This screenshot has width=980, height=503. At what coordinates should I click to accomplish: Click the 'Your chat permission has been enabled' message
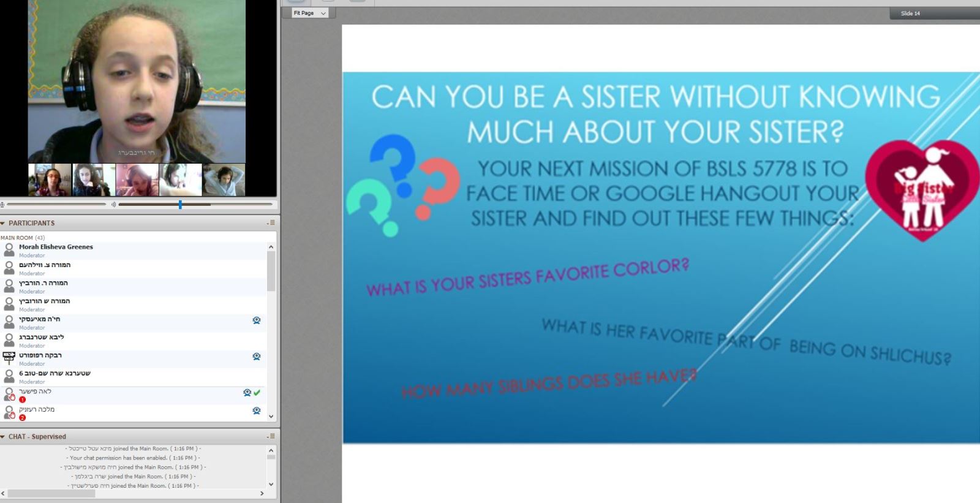[134, 458]
